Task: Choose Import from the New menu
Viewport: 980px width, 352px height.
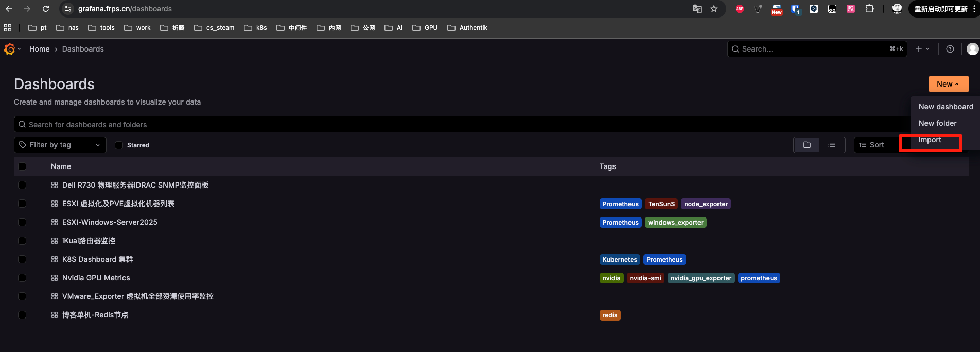Action: [x=930, y=140]
